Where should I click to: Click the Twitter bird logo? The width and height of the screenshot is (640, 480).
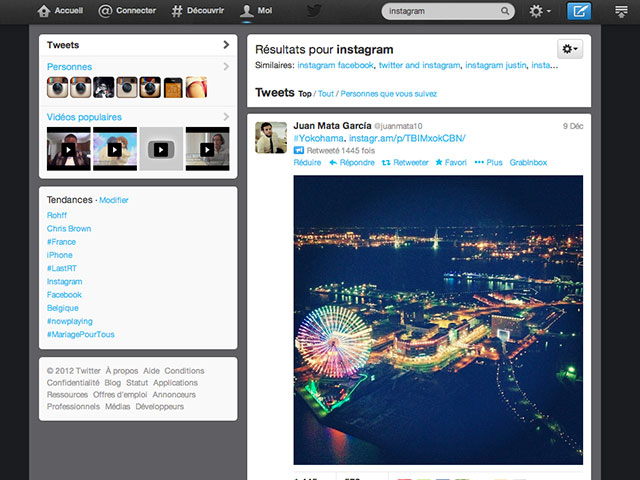pyautogui.click(x=314, y=11)
